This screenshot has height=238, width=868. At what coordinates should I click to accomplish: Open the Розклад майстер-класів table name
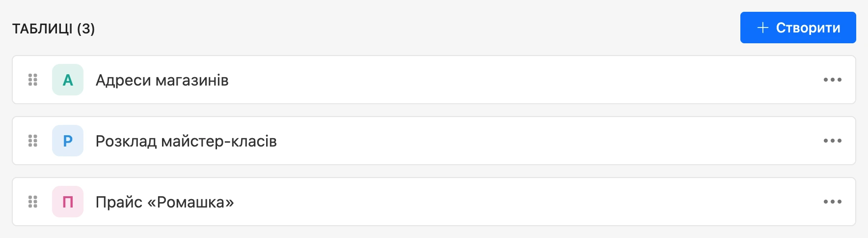point(186,141)
